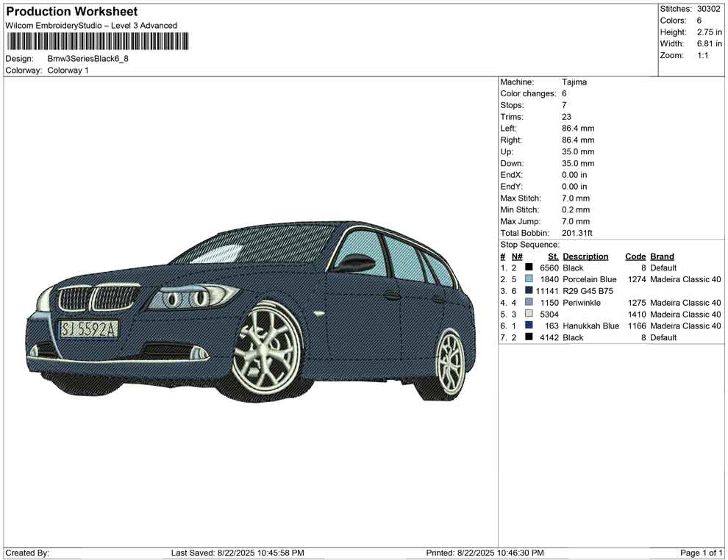Screen dimensions: 728x560
Task: Select the light gray swatch in stop 5
Action: 529,315
